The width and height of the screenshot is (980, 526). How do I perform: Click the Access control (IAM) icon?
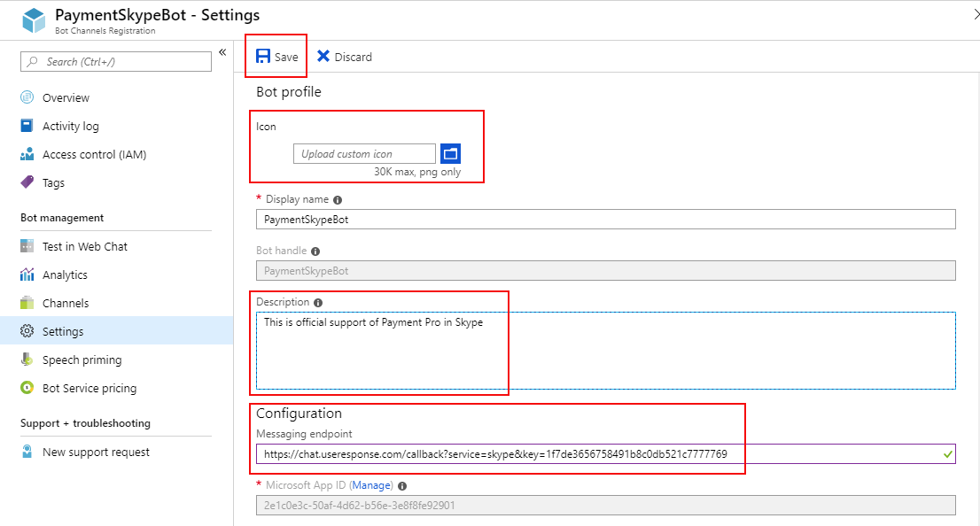pos(27,154)
